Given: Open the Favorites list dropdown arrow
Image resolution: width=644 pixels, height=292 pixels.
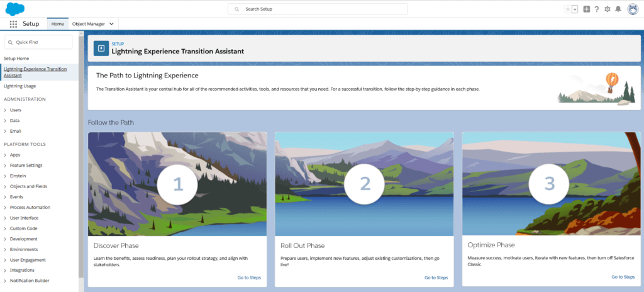Looking at the screenshot, I should 575,9.
